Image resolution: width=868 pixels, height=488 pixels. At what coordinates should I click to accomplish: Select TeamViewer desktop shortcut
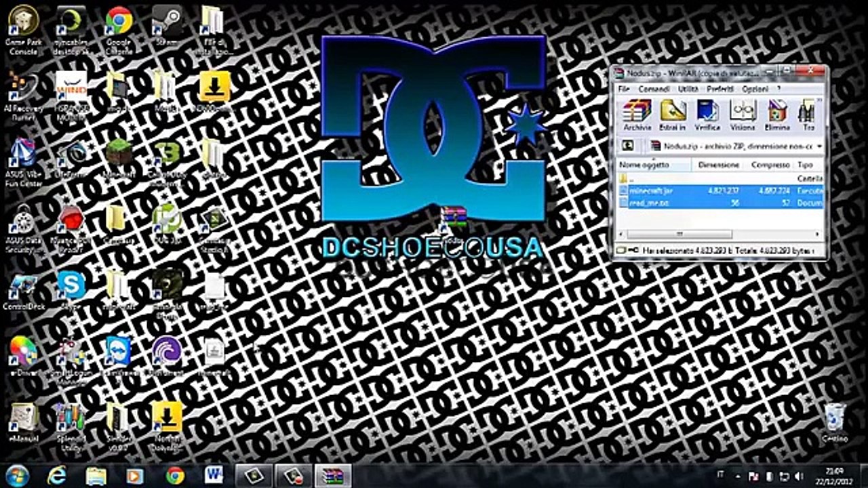[x=119, y=357]
